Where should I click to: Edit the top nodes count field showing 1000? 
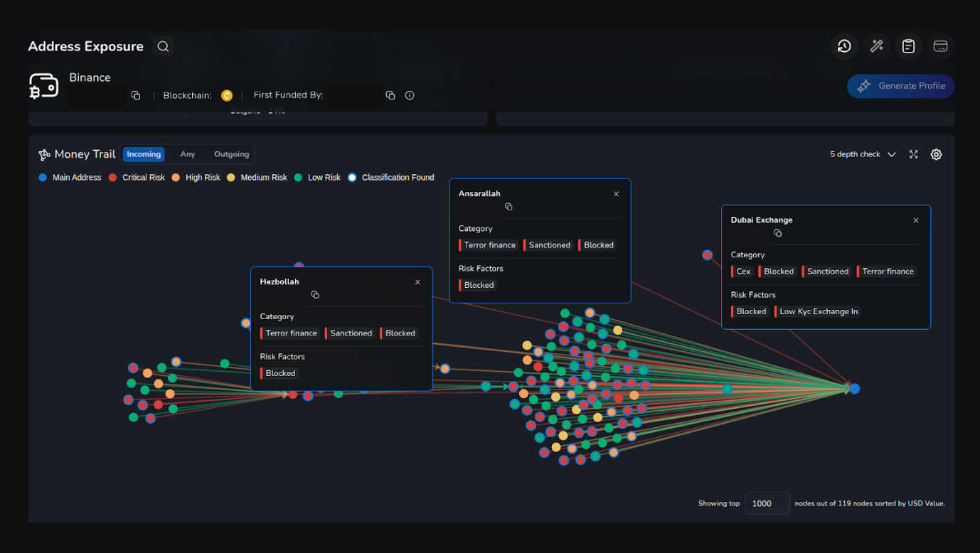click(x=767, y=503)
